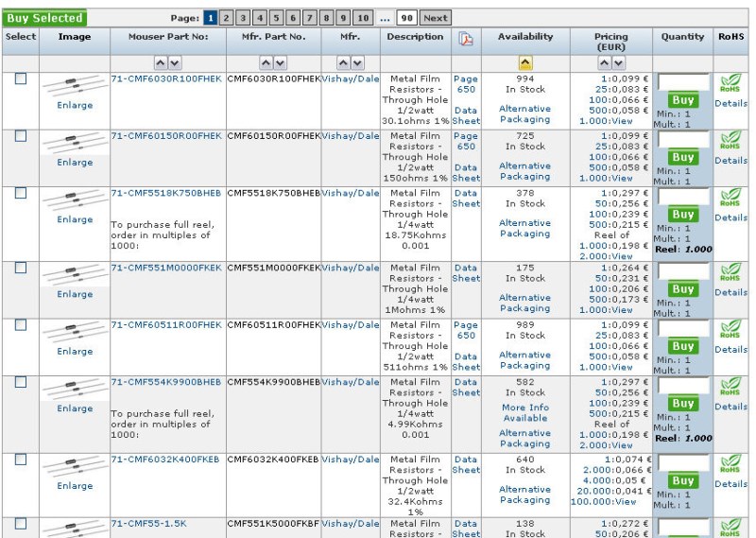Viewport: 756px width, 538px height.
Task: Click the page ellipsis button
Action: coord(385,18)
